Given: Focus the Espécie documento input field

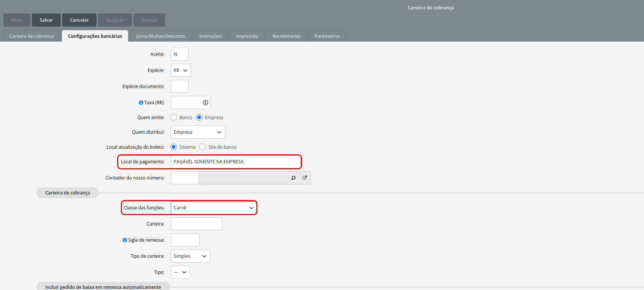Looking at the screenshot, I should (180, 87).
